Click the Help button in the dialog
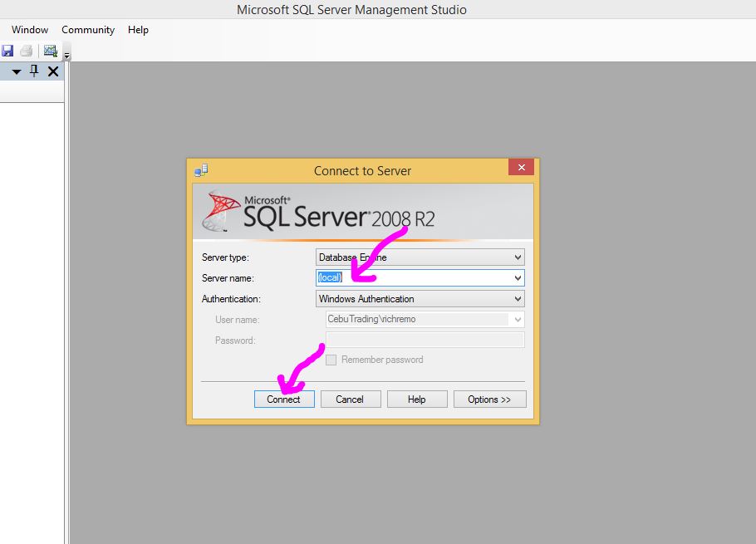 [x=417, y=399]
